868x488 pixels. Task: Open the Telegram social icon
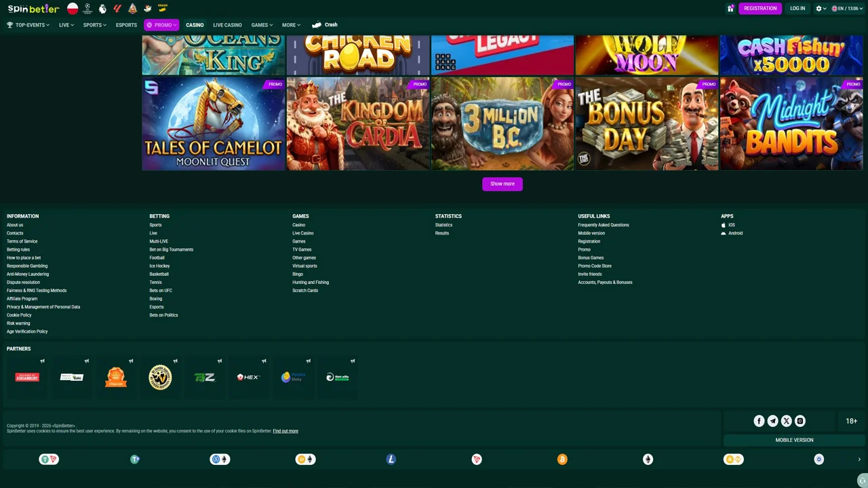point(772,421)
